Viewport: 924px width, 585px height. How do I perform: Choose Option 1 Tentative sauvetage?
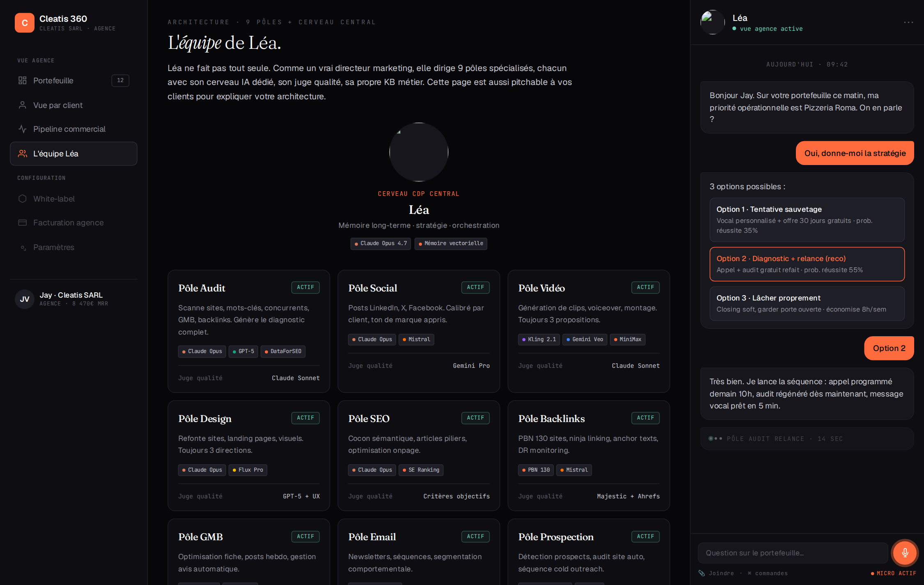(807, 220)
